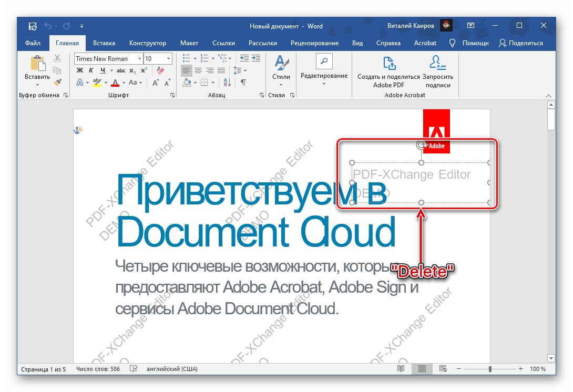The width and height of the screenshot is (573, 392).
Task: Click Create and Share Adobe PDF icon
Action: (x=389, y=63)
